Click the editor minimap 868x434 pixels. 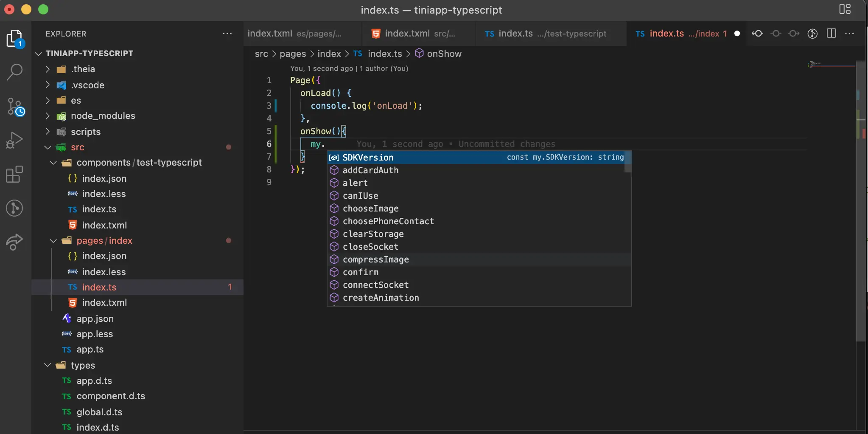click(x=831, y=65)
